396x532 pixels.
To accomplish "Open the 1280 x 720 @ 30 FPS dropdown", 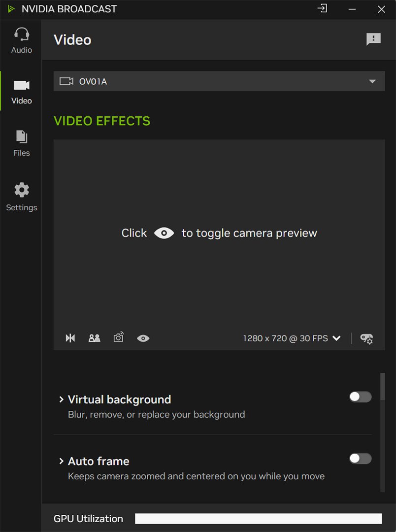I will [292, 338].
